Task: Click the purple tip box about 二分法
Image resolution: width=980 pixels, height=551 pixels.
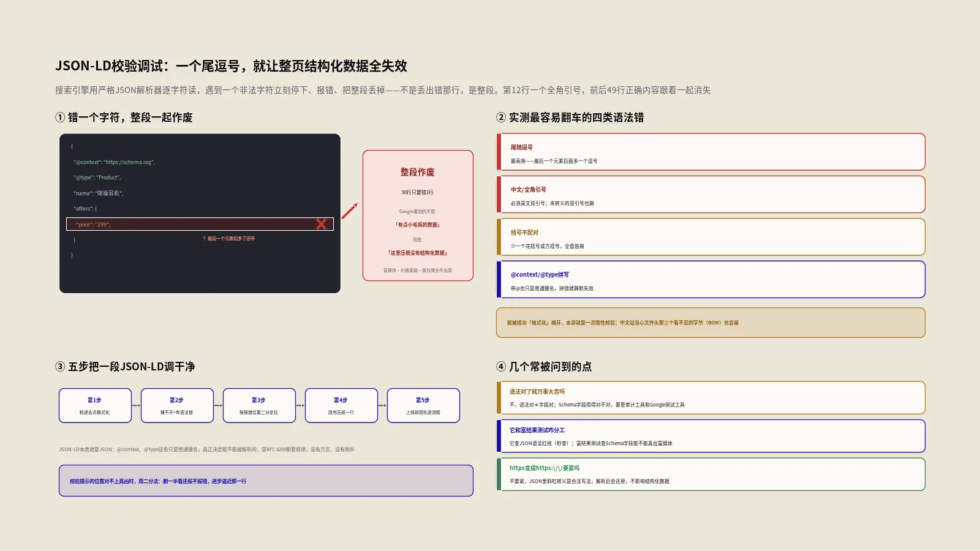Action: [x=266, y=481]
